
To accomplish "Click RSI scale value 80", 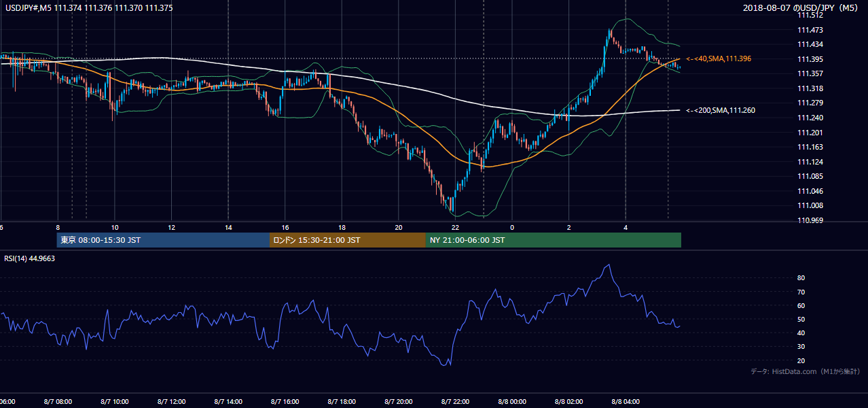I will 801,278.
